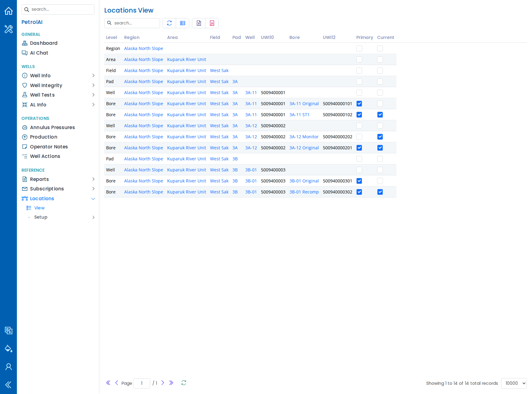Image resolution: width=532 pixels, height=394 pixels.
Task: Open the page size dropdown showing 10000
Action: click(514, 383)
